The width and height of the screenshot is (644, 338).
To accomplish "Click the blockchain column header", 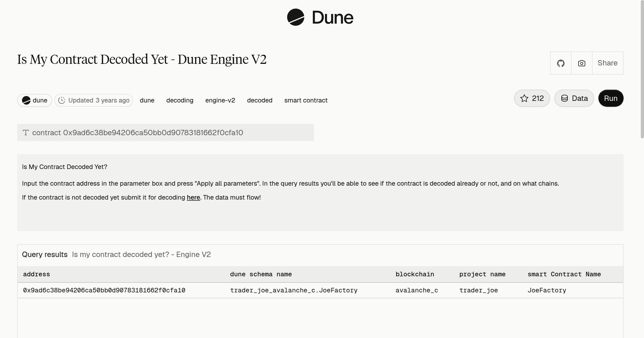I will [x=415, y=274].
